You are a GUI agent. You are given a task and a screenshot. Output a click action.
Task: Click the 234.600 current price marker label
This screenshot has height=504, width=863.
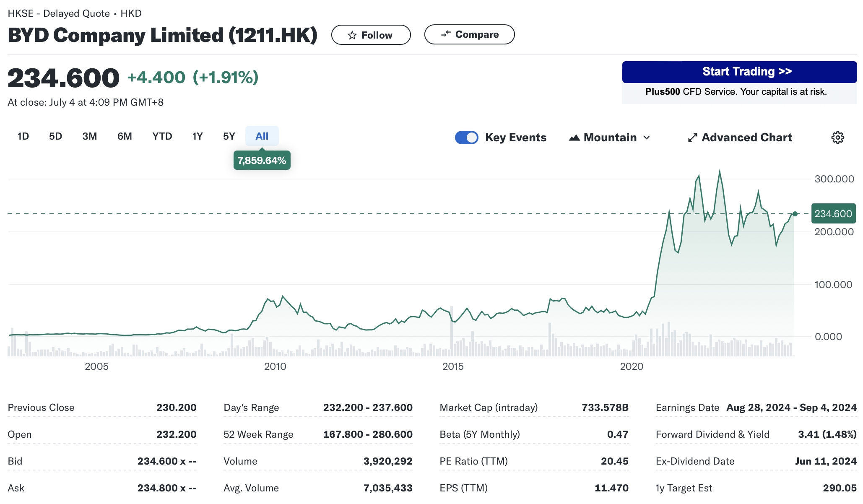click(x=833, y=214)
